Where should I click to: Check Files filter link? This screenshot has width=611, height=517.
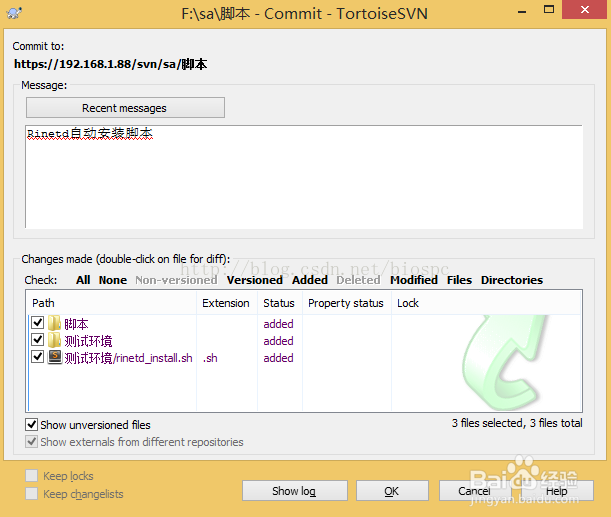coord(459,280)
